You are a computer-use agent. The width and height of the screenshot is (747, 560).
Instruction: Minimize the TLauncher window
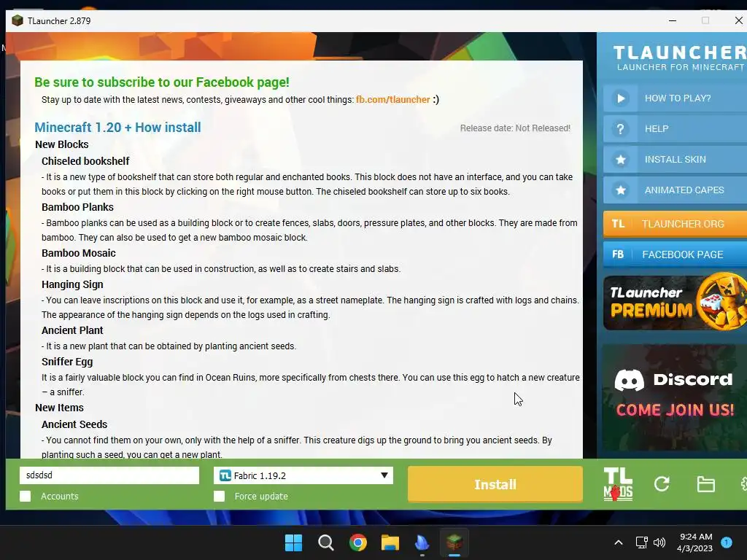pyautogui.click(x=673, y=20)
